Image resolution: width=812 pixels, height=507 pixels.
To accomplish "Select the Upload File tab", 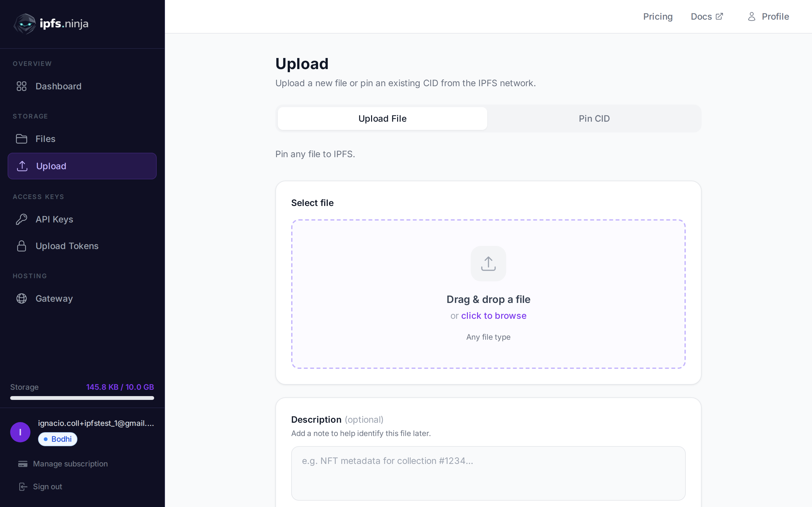I will click(x=382, y=119).
